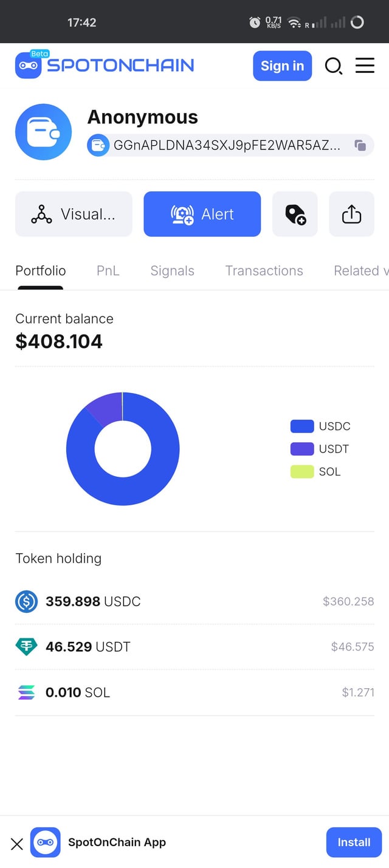Toggle the USDT legend color swatch
Screen dimensions: 389x868
pos(302,449)
